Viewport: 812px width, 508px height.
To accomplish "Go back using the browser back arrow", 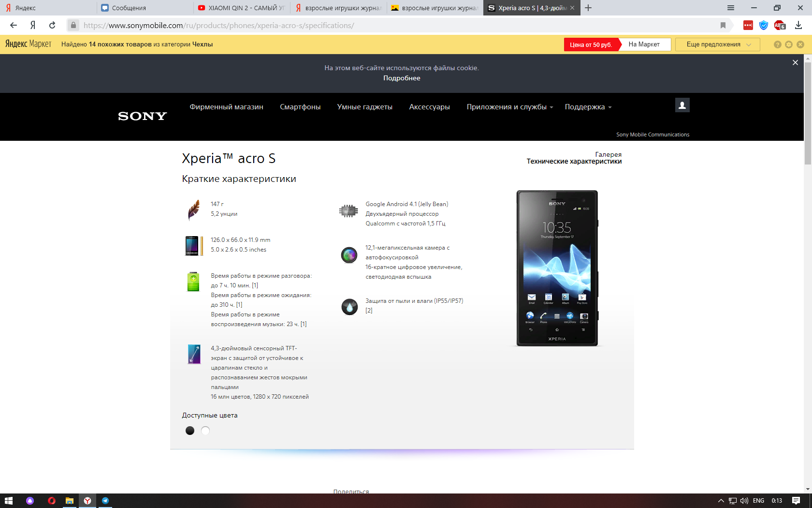I will click(x=14, y=25).
